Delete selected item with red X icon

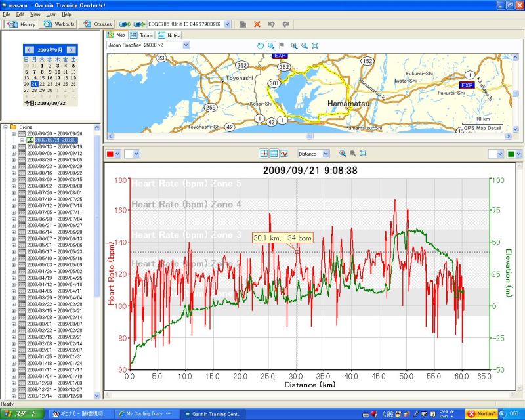[x=257, y=24]
